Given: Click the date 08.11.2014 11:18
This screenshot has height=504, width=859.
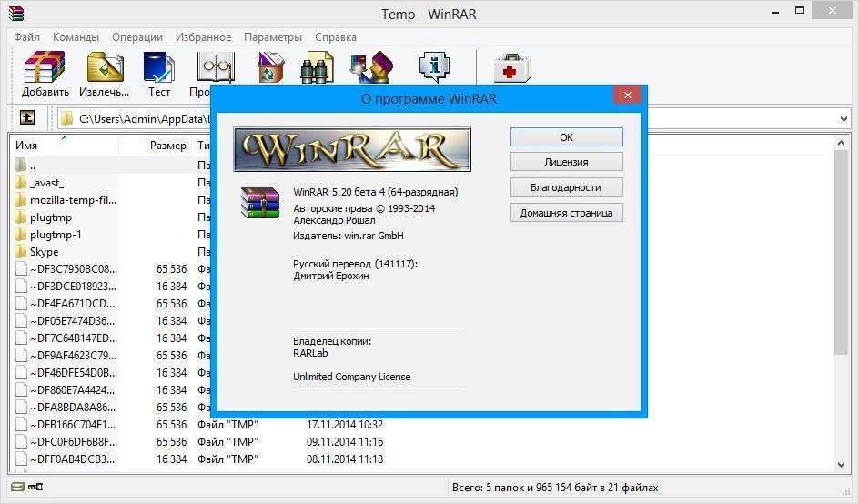Looking at the screenshot, I should coord(345,459).
